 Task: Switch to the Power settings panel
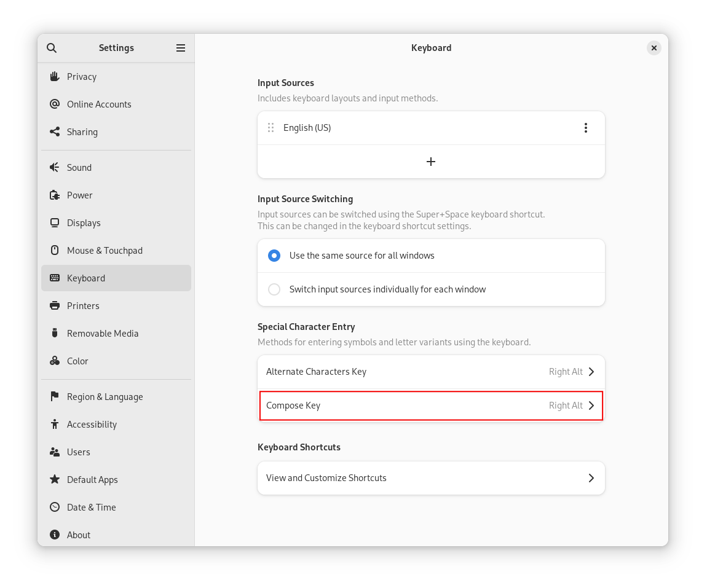(80, 195)
